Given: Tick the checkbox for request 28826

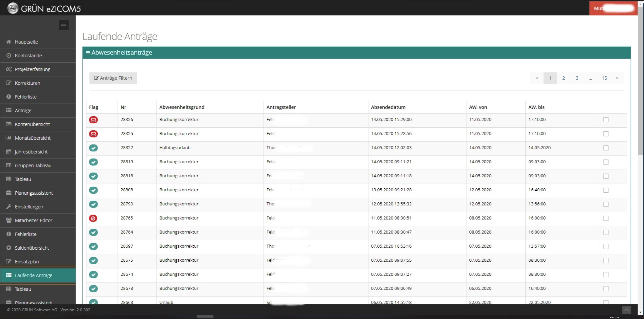Looking at the screenshot, I should 606,120.
